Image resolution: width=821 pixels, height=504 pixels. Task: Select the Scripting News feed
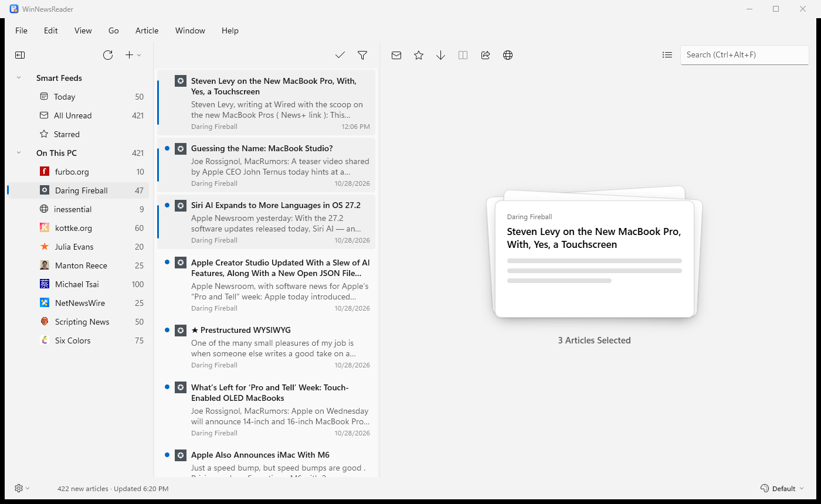(x=78, y=322)
